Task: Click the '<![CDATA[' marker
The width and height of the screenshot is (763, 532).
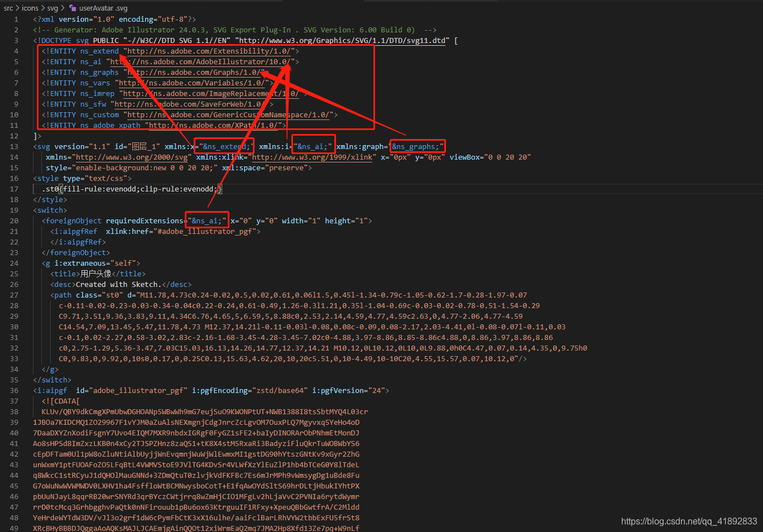Action: [x=61, y=401]
